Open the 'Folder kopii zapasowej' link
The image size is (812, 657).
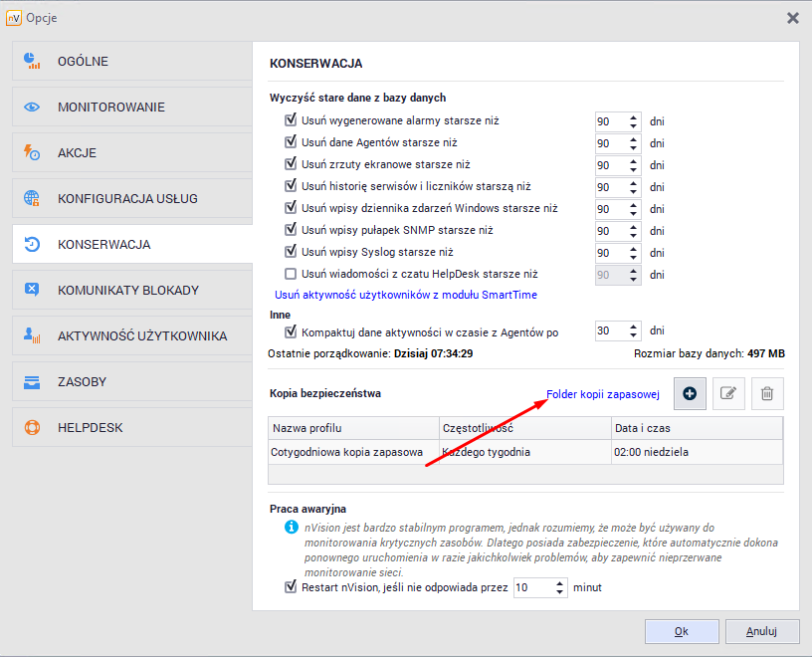[x=602, y=393]
